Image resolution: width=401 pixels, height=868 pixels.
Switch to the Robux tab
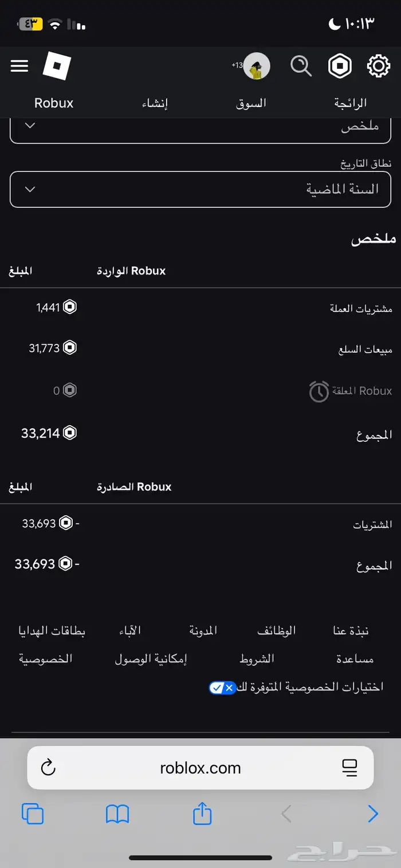click(x=54, y=103)
